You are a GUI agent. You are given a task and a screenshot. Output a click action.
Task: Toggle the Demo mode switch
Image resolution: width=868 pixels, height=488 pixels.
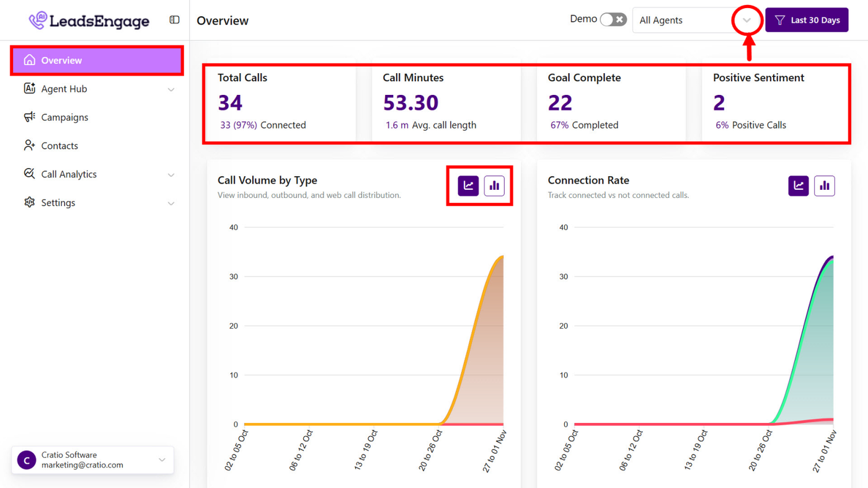point(613,20)
